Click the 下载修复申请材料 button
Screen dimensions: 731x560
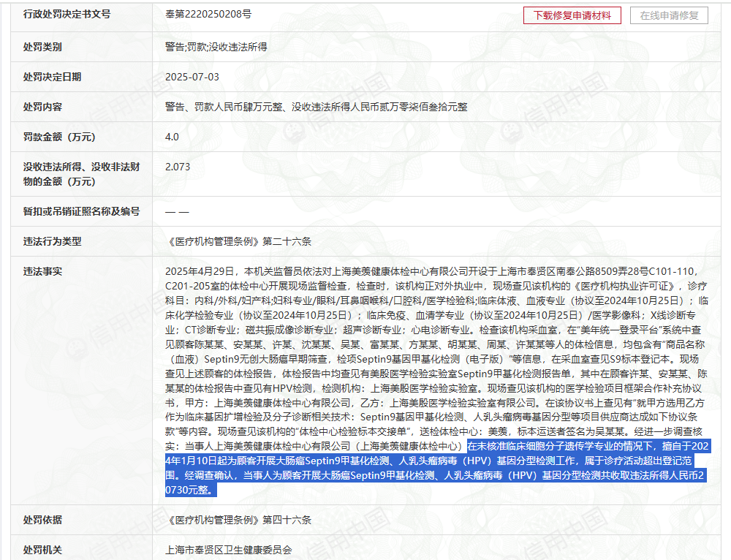coord(572,15)
